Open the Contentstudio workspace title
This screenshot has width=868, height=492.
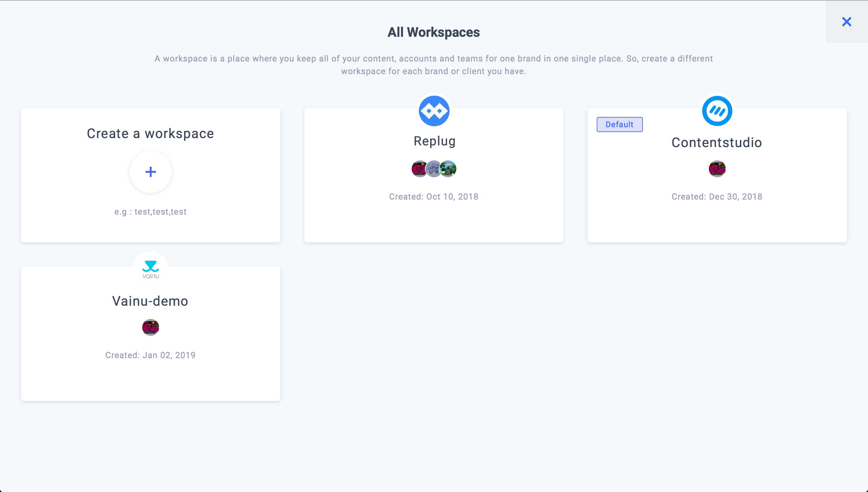[x=717, y=142]
